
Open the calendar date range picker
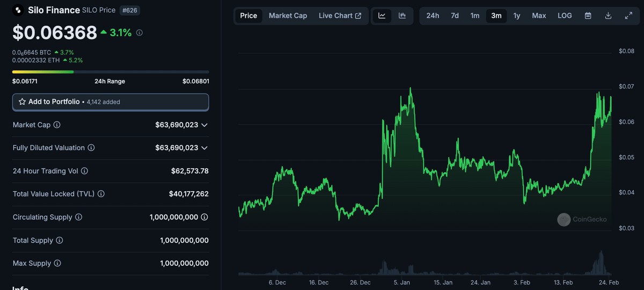[x=588, y=16]
